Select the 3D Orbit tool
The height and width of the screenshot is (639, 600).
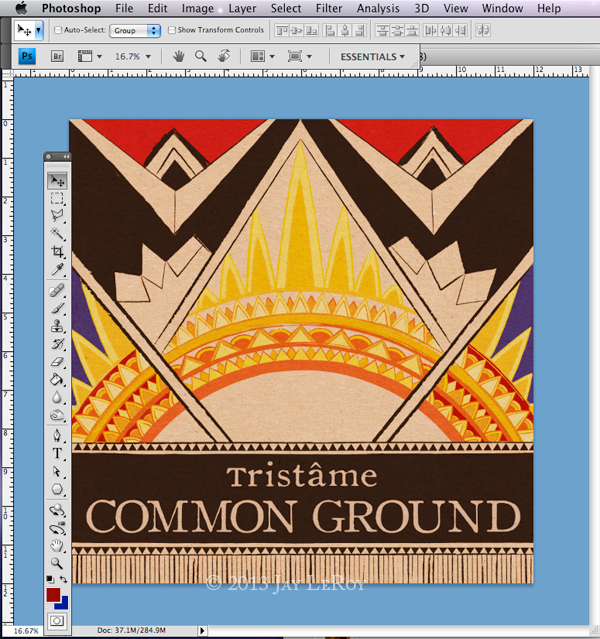(x=57, y=528)
